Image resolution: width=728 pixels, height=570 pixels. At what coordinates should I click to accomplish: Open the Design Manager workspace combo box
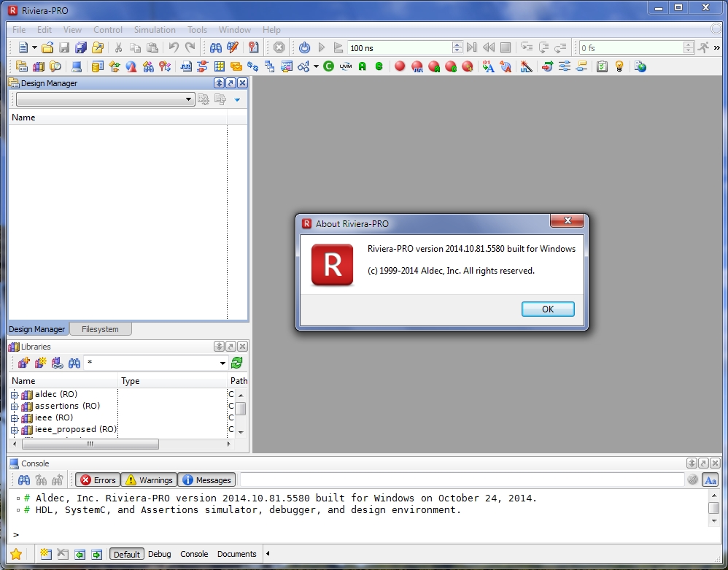pyautogui.click(x=105, y=99)
